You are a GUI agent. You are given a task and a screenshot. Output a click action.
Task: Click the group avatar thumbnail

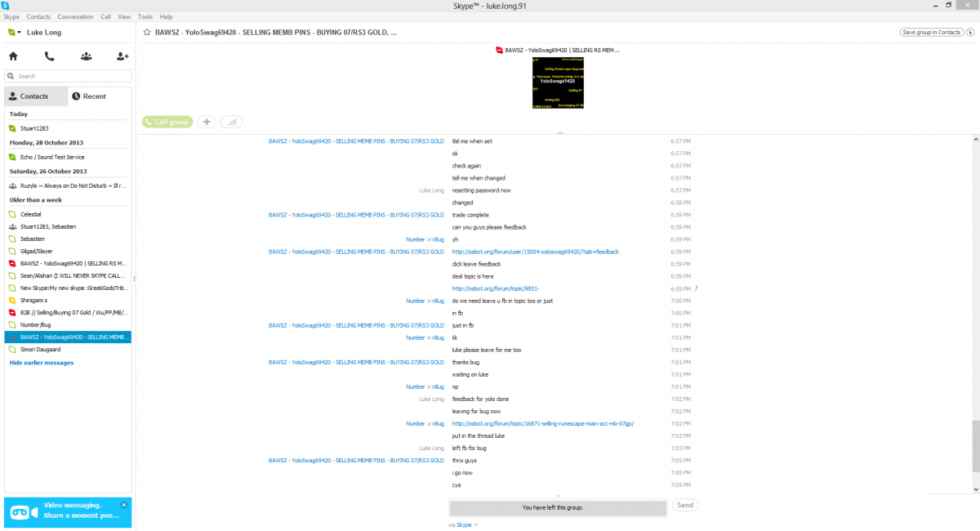click(x=559, y=81)
